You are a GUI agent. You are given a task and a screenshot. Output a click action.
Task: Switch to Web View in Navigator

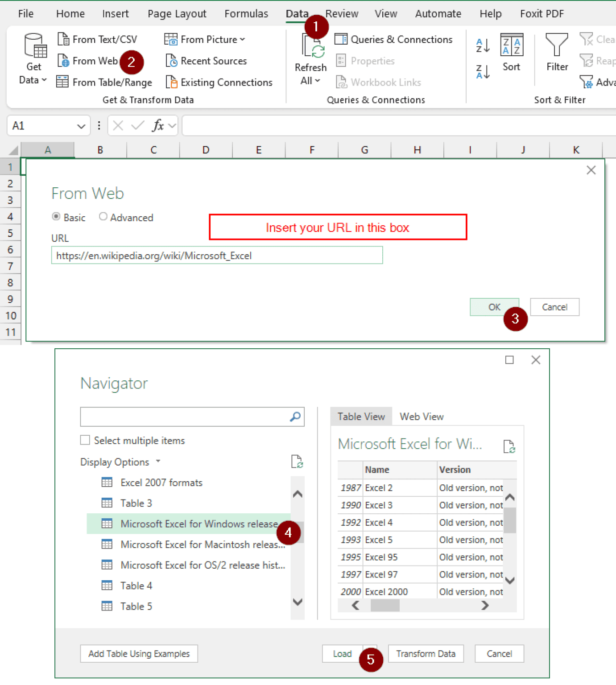tap(421, 416)
